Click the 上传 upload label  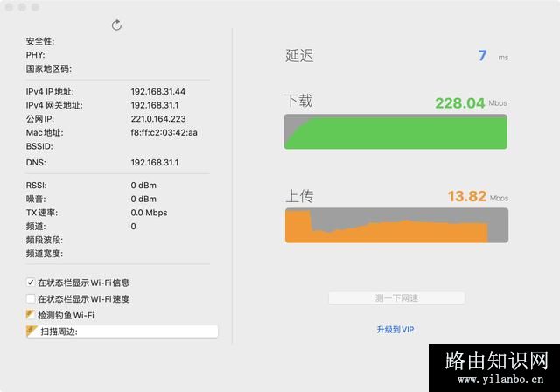click(299, 196)
